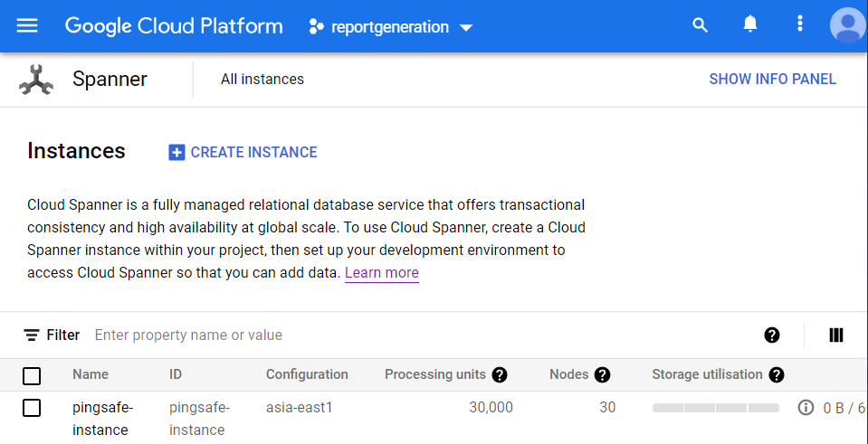
Task: Click the CREATE INSTANCE button
Action: (x=243, y=152)
